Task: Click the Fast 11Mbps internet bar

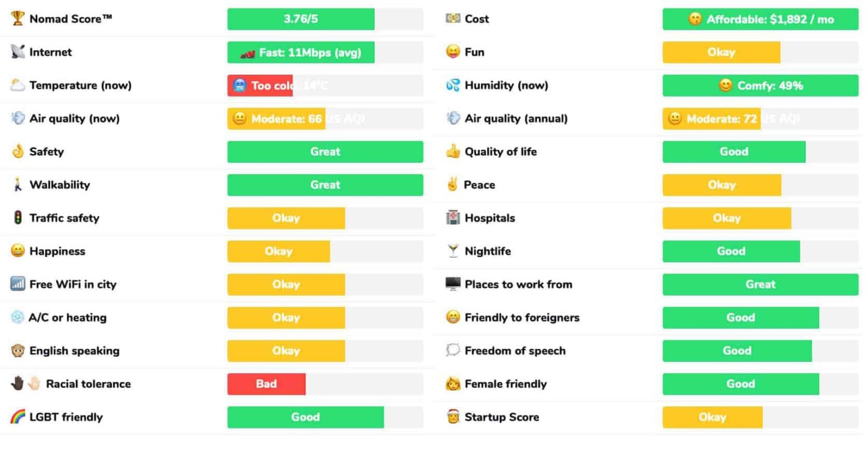Action: click(x=301, y=53)
